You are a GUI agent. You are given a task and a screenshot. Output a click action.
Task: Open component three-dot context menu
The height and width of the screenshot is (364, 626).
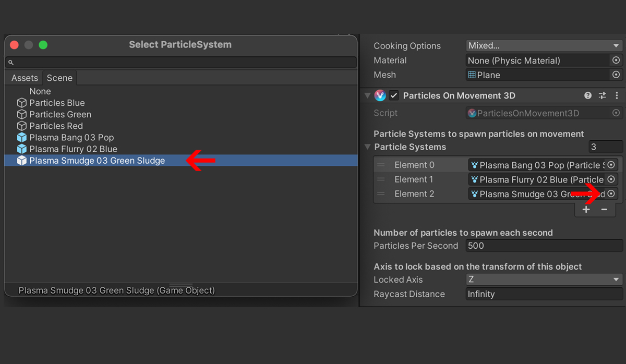point(617,95)
